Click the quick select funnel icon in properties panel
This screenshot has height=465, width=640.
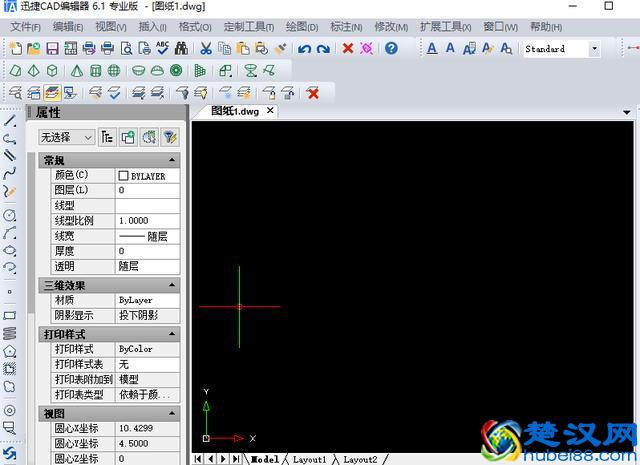[x=170, y=137]
